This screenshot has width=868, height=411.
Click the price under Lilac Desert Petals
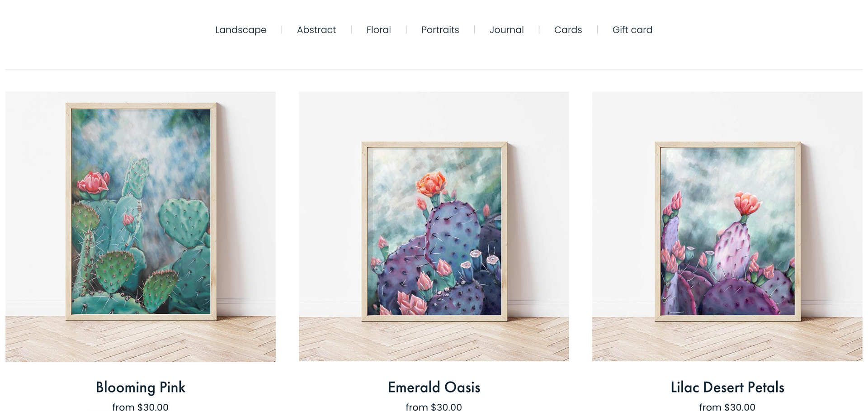(x=727, y=407)
